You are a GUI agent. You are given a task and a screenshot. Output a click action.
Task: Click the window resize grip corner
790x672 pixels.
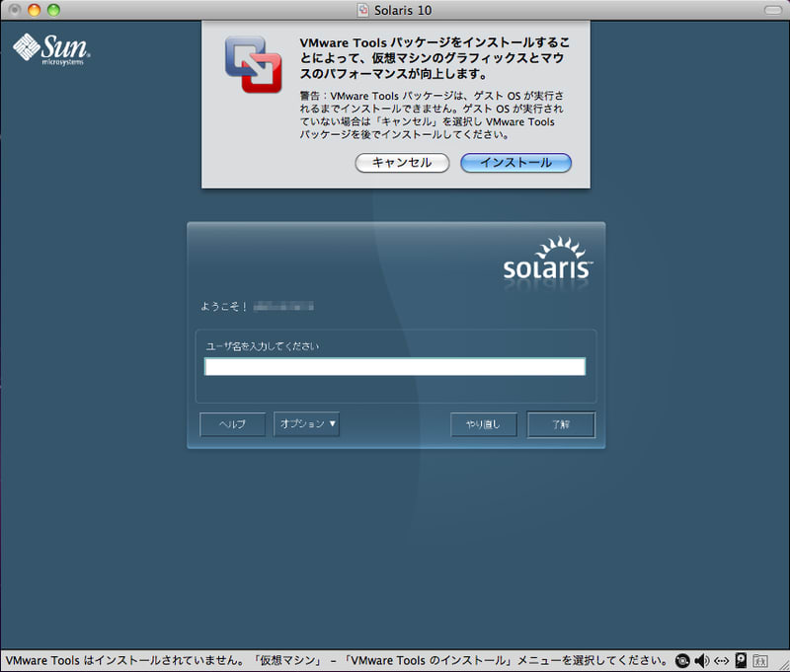[x=783, y=665]
